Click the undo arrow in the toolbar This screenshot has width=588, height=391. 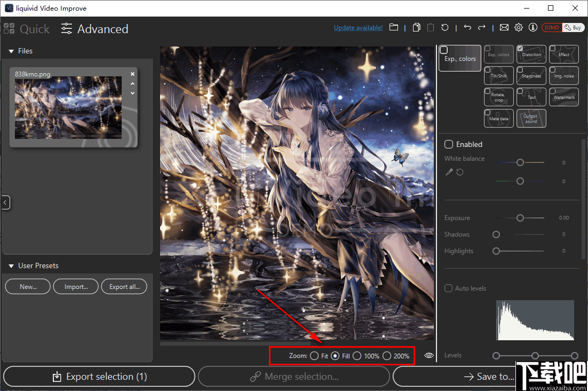468,27
